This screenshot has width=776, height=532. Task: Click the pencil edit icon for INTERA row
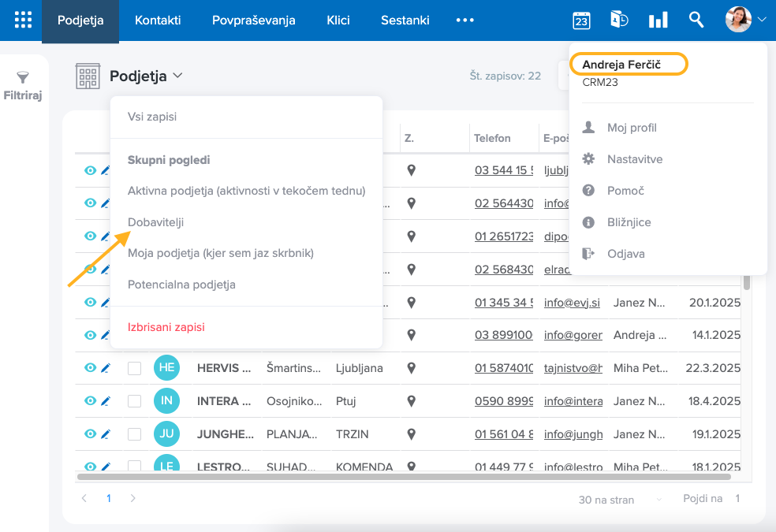[x=105, y=401]
